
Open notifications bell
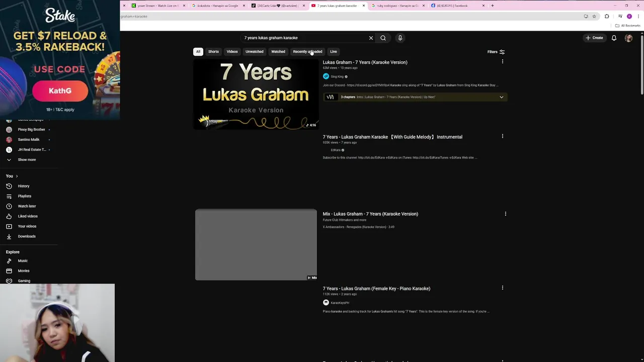(614, 38)
